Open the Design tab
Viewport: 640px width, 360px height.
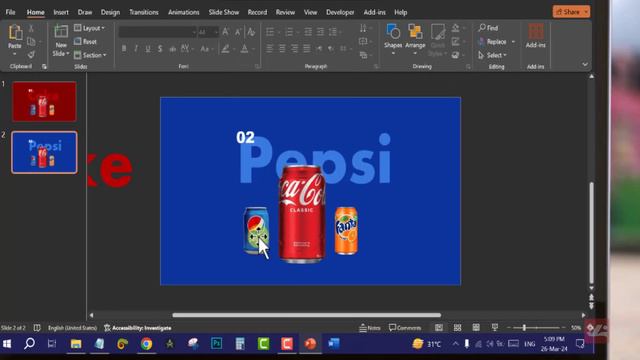pyautogui.click(x=110, y=12)
